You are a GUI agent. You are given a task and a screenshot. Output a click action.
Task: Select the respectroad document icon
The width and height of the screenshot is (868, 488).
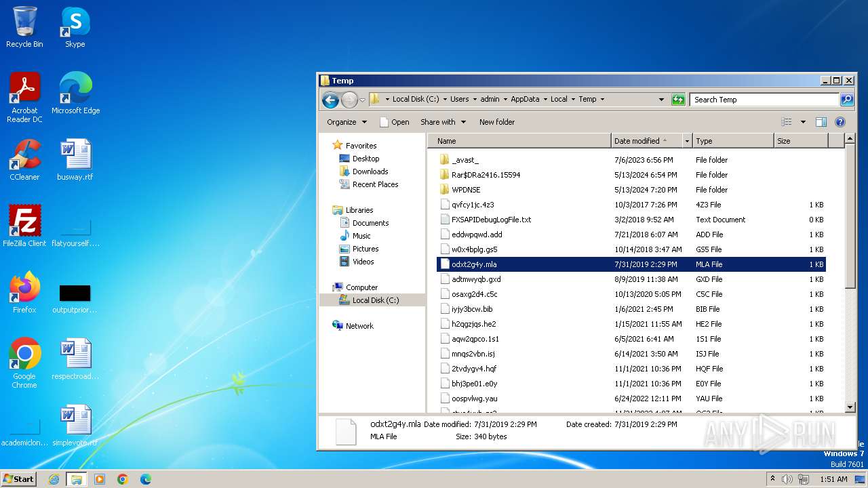(x=75, y=359)
